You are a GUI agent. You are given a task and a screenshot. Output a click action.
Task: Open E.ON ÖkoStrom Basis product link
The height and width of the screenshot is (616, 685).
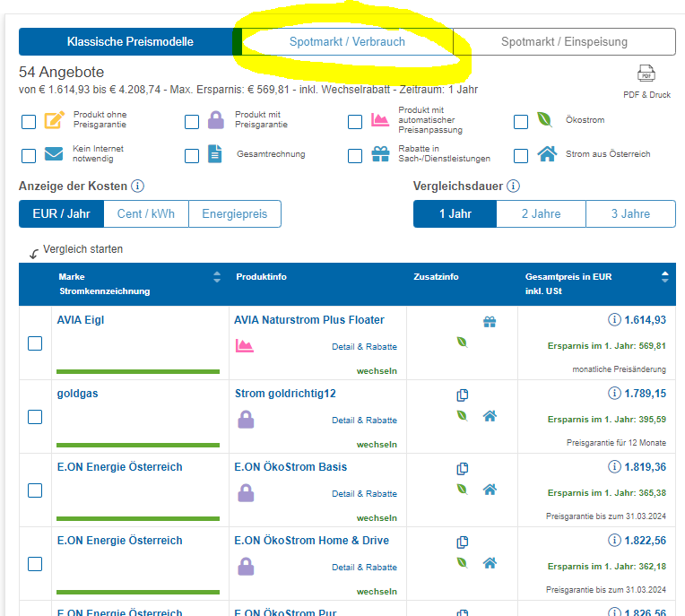[x=290, y=467]
